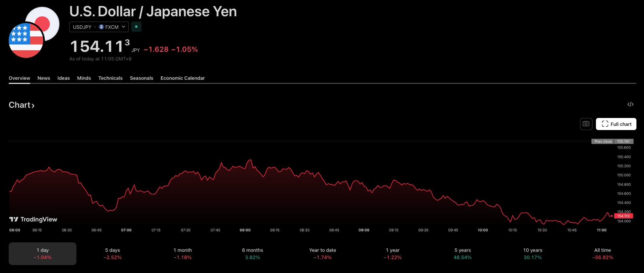Click the 08:00 time axis label

coord(245,230)
